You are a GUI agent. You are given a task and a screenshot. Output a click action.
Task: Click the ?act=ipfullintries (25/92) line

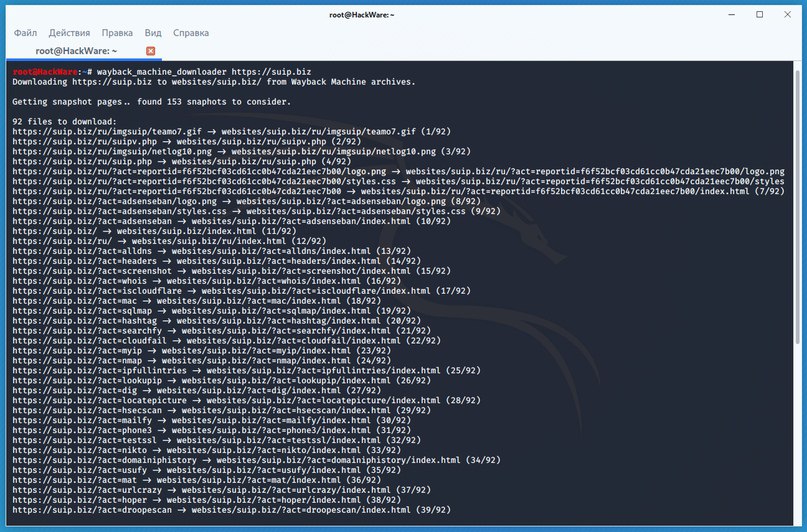click(246, 370)
